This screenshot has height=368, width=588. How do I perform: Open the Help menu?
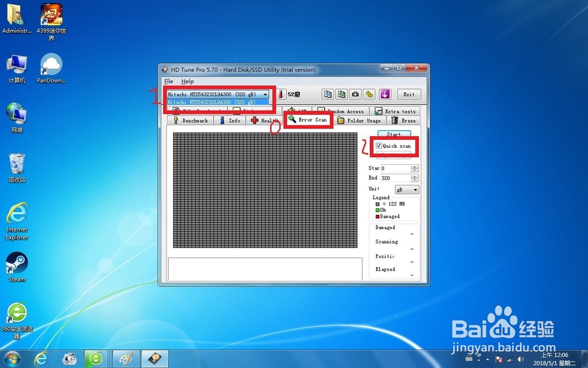188,81
